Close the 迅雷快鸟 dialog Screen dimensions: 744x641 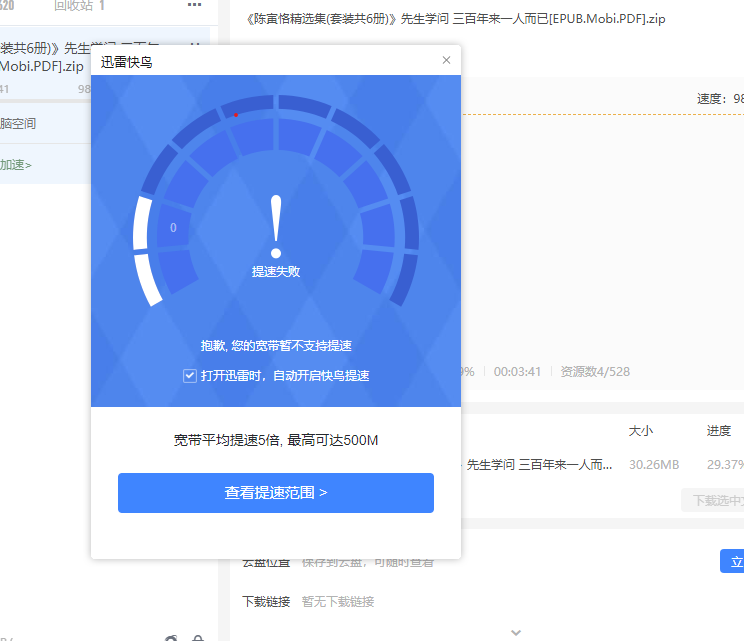(446, 60)
